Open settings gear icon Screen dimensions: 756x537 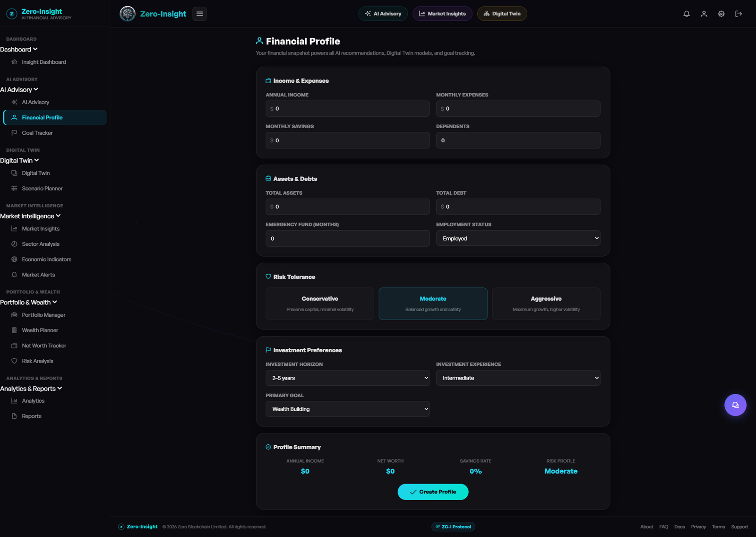(x=721, y=14)
